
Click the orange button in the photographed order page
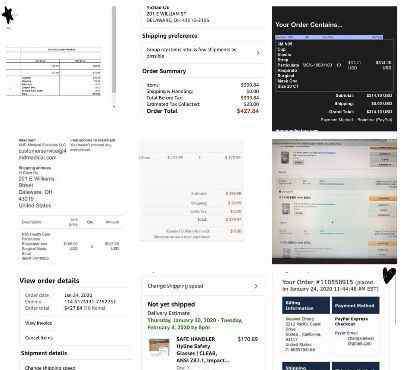(x=383, y=198)
